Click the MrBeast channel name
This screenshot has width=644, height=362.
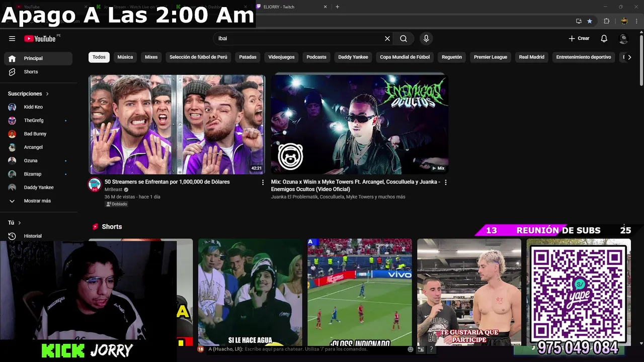tap(114, 190)
